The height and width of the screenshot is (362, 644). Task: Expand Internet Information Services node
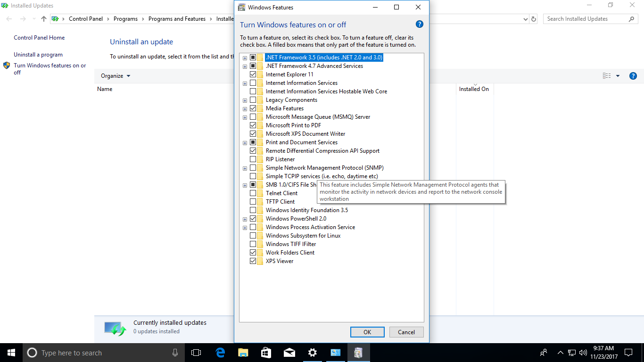tap(245, 83)
